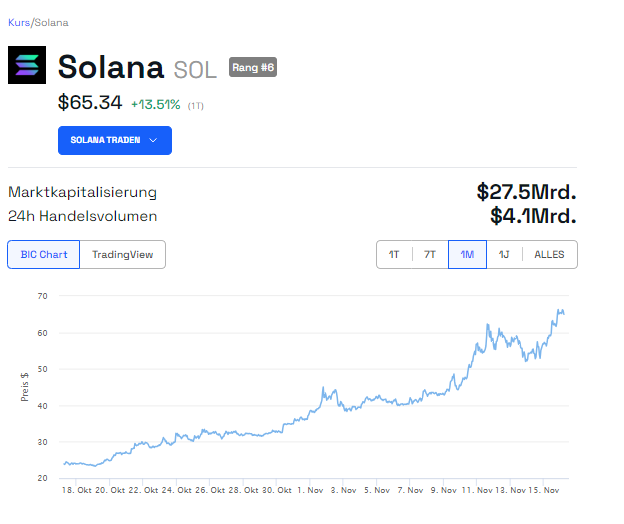Click the Solana breadcrumb entry
Viewport: 624px width, 524px height.
pyautogui.click(x=52, y=22)
